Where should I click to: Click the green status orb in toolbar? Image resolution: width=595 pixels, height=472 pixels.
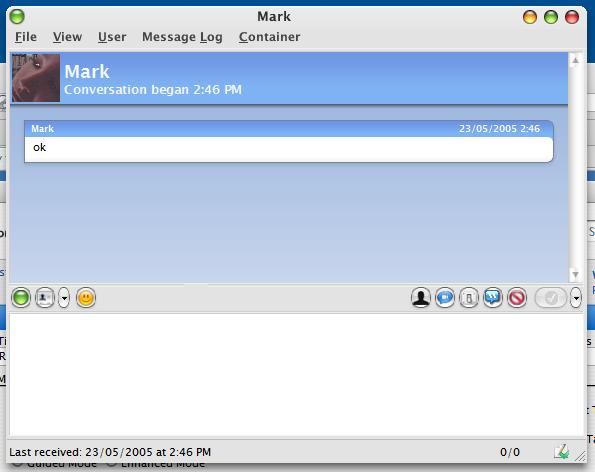point(21,298)
